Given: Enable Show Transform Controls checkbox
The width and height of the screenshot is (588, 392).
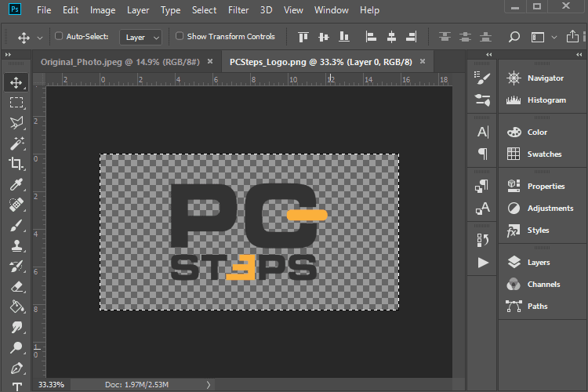Looking at the screenshot, I should (x=180, y=36).
